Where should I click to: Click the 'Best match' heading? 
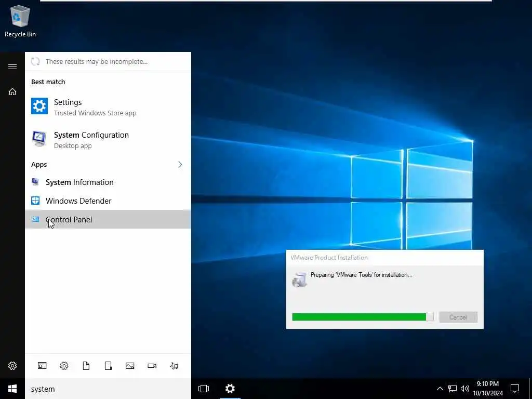click(48, 82)
